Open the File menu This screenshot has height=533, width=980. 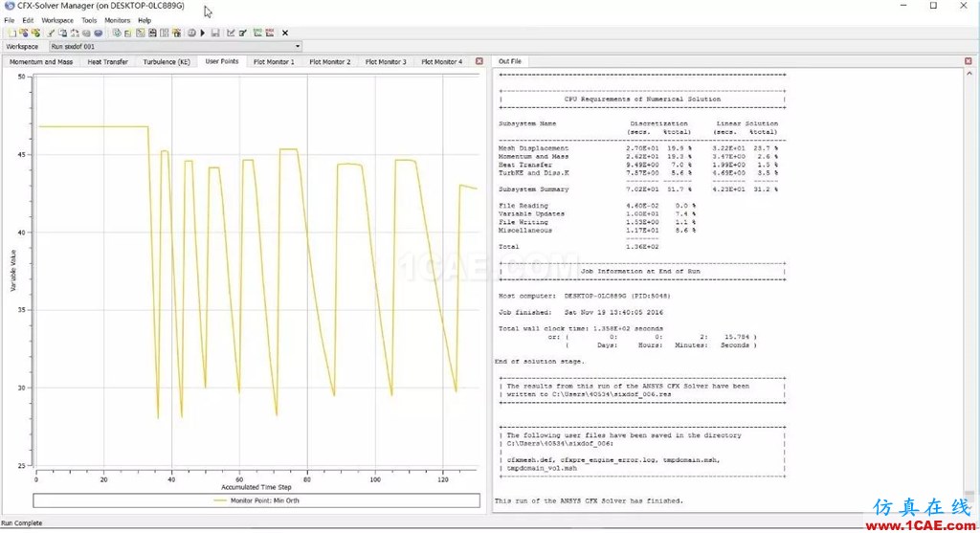[10, 20]
